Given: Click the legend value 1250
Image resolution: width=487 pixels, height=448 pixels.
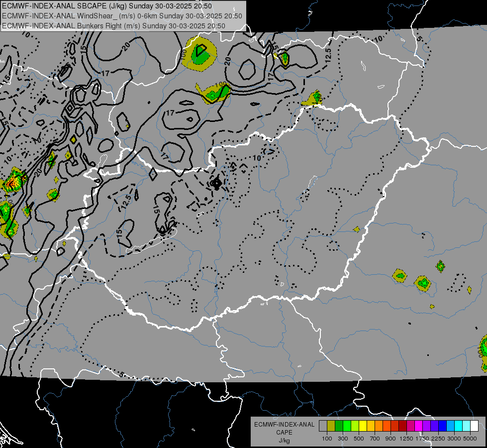Looking at the screenshot, I should coord(406,439).
